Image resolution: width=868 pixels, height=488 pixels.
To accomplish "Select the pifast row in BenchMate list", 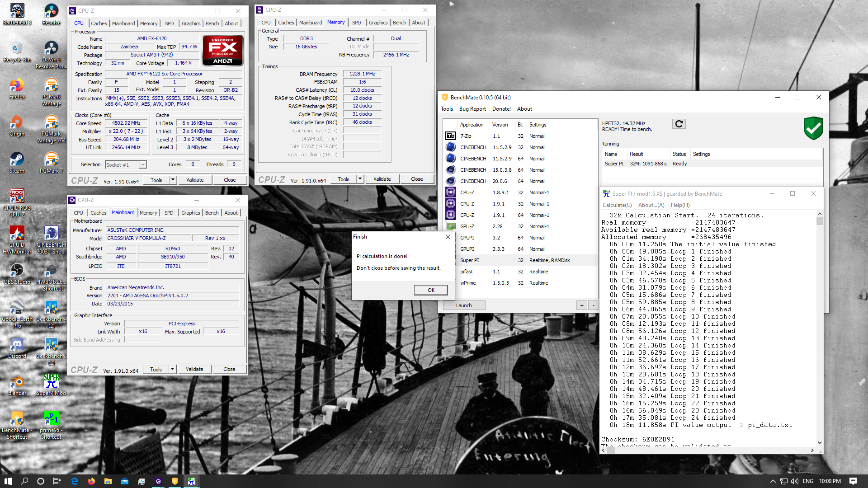I will tap(520, 272).
